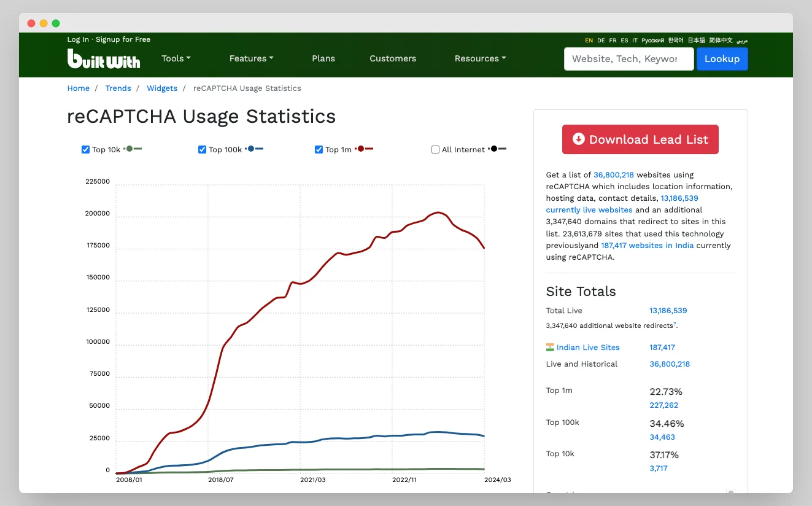This screenshot has height=506, width=812.
Task: Switch language to ES
Action: coord(624,41)
